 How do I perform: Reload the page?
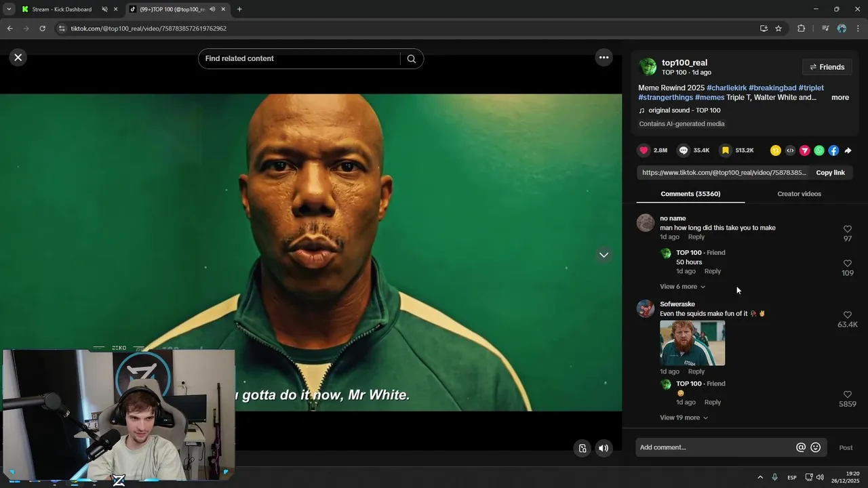click(x=42, y=28)
